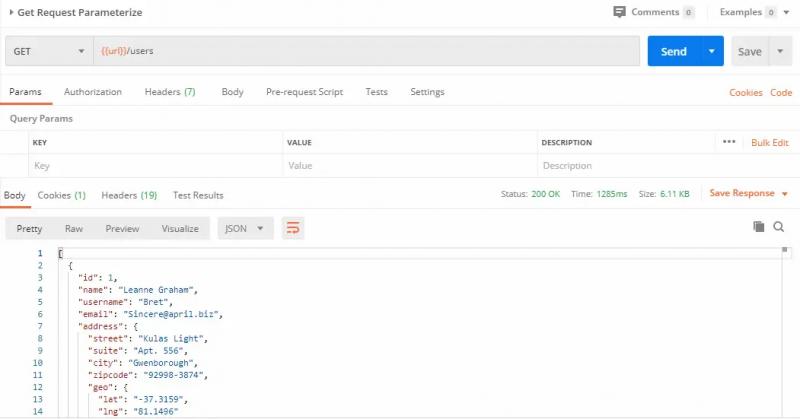Click the "Sincere@april.biz" email value
This screenshot has width=800, height=419.
click(171, 314)
